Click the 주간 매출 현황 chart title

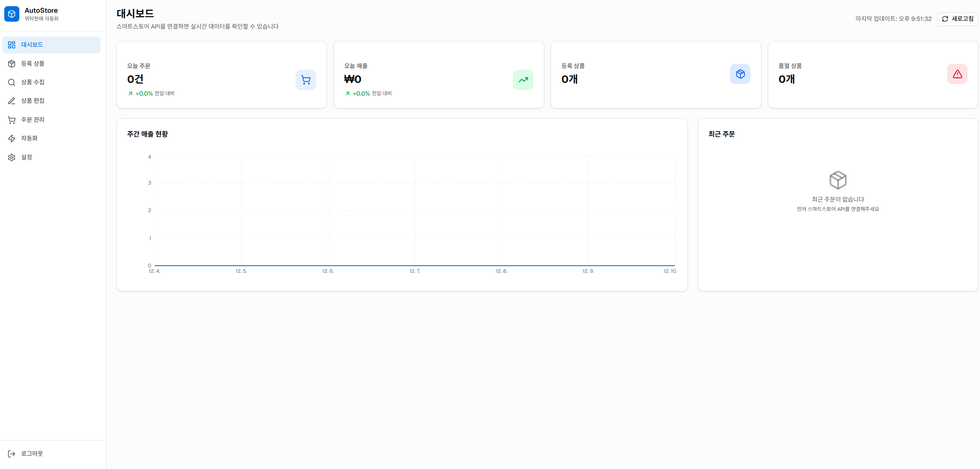[x=147, y=134]
